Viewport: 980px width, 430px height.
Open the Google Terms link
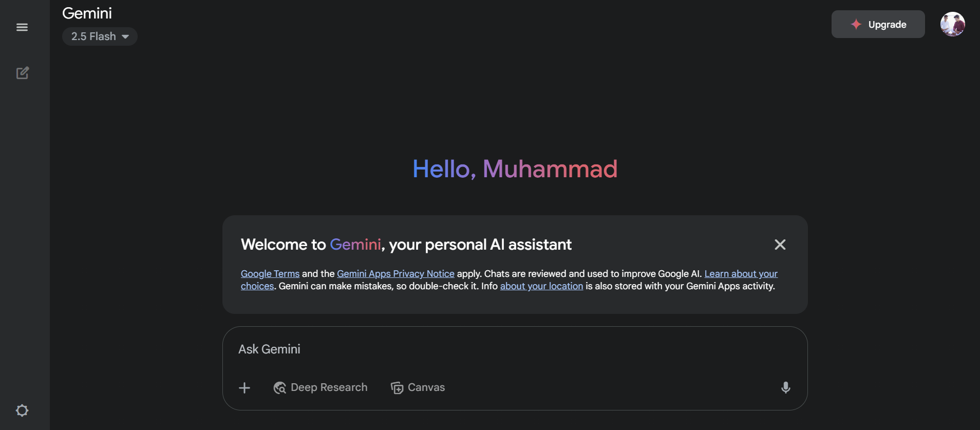[x=270, y=273]
